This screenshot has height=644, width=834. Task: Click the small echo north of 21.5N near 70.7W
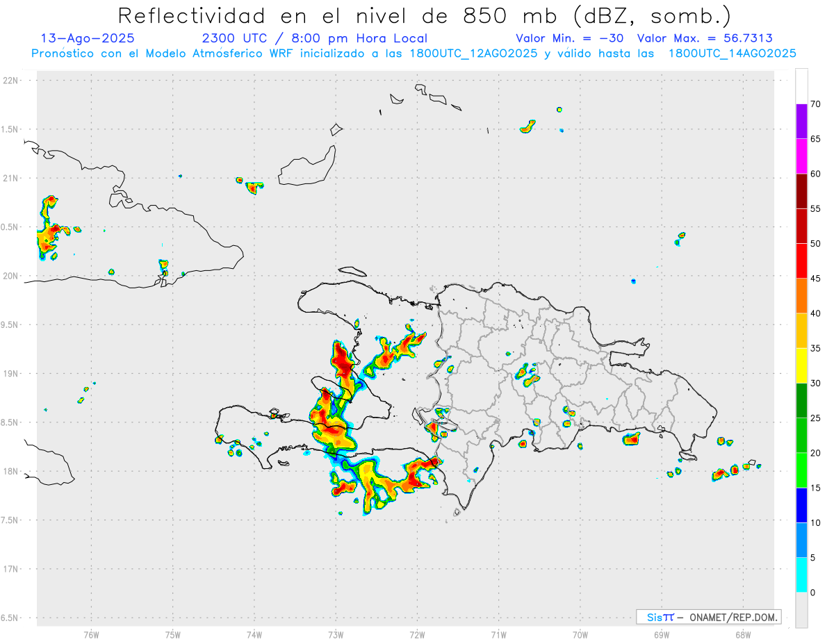pyautogui.click(x=528, y=126)
